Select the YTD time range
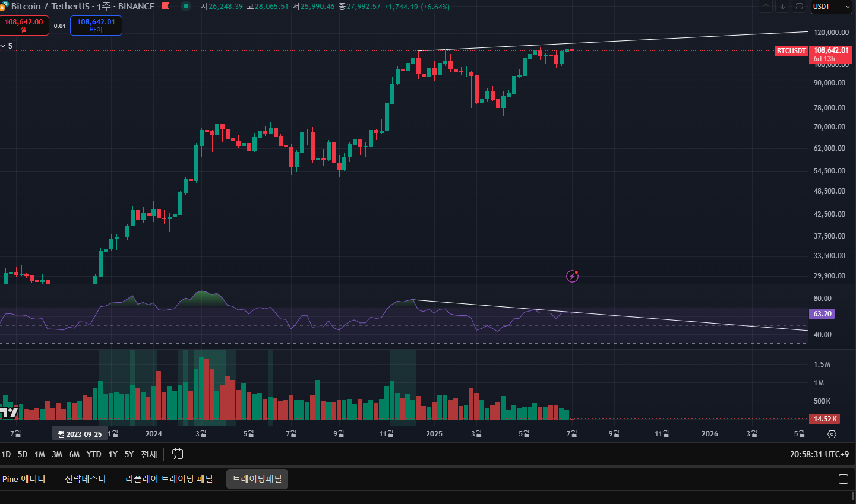Image resolution: width=856 pixels, height=504 pixels. (x=94, y=454)
